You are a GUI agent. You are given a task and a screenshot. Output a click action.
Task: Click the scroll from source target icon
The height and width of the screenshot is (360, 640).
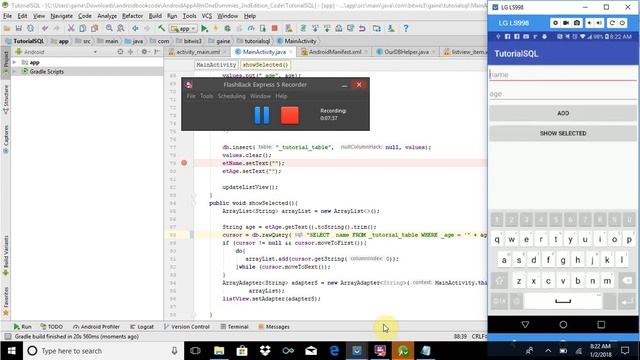(120, 52)
